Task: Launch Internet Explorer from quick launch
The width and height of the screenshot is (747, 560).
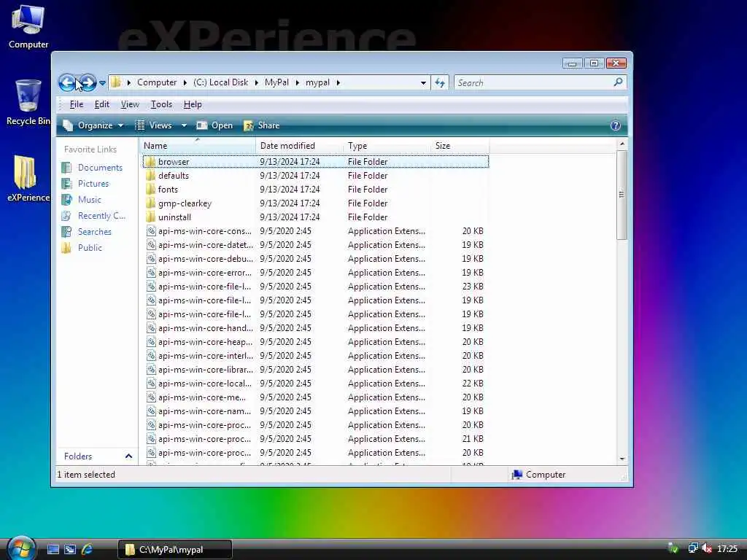Action: (87, 550)
